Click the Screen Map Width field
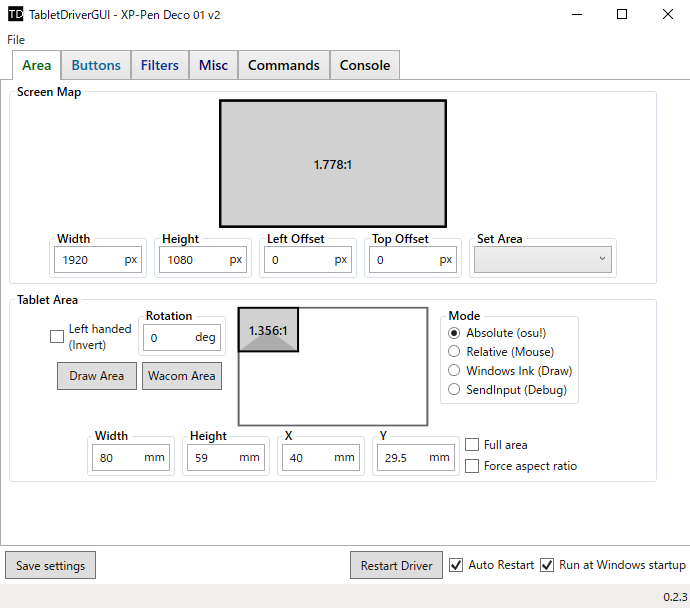The width and height of the screenshot is (690, 608). pos(98,260)
